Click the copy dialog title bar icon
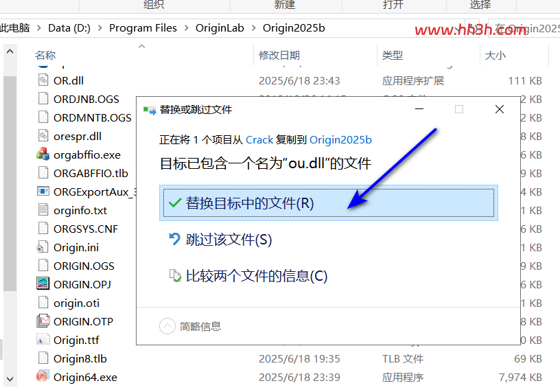 [x=150, y=111]
